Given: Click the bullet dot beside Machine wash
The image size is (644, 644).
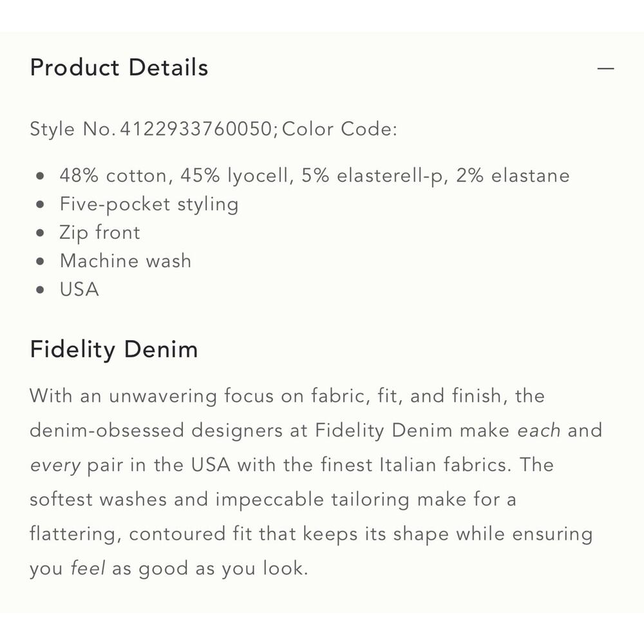Looking at the screenshot, I should (x=40, y=261).
